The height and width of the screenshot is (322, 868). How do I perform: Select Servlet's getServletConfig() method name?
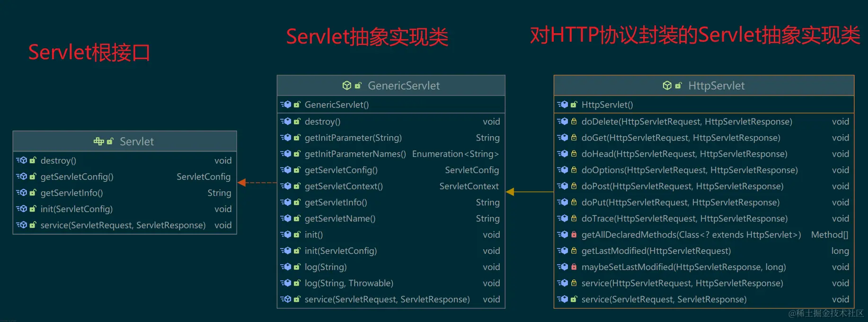pos(77,177)
